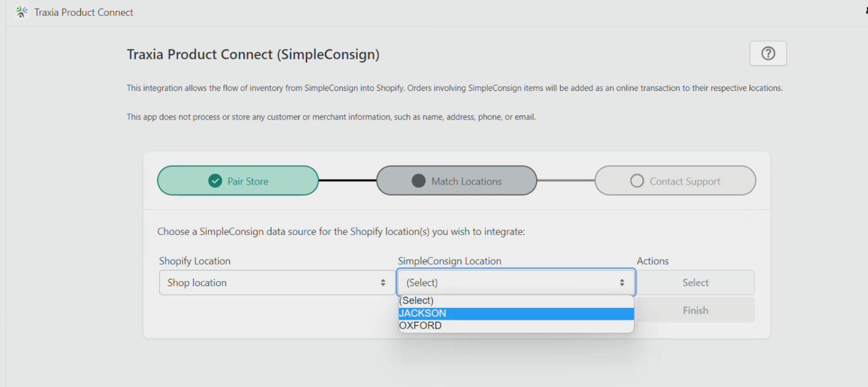The height and width of the screenshot is (387, 868).
Task: Click the SimpleConsign Location column label
Action: pyautogui.click(x=450, y=261)
